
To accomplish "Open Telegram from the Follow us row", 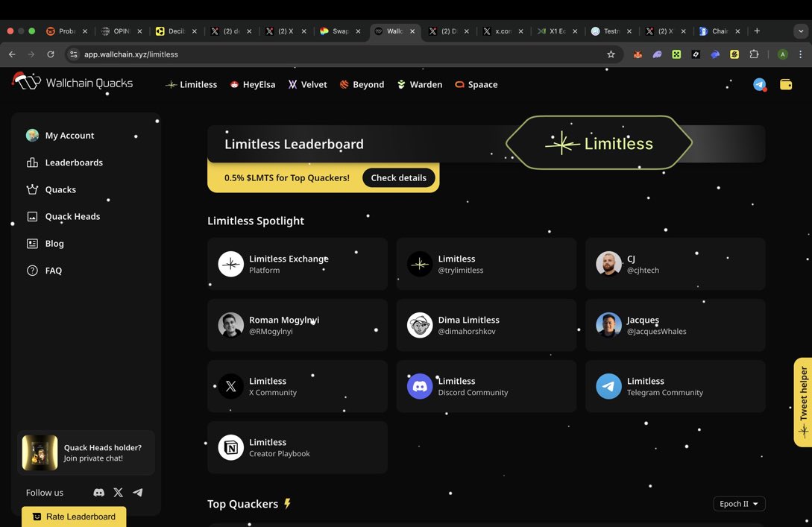I will point(138,492).
